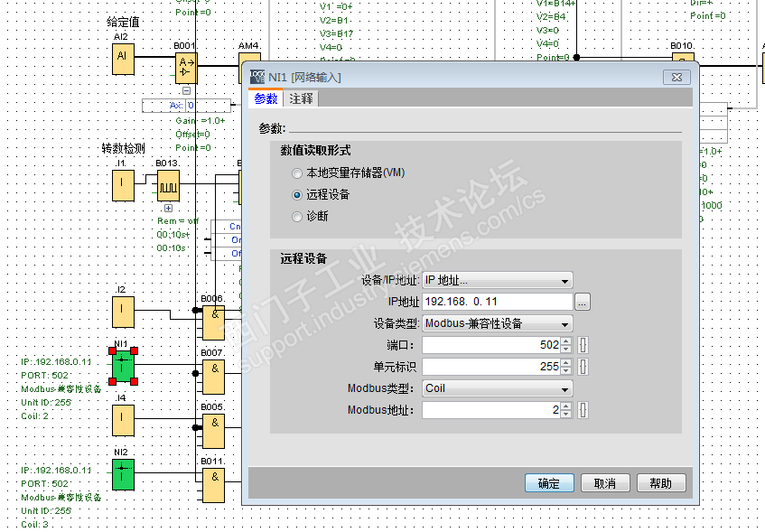Expand B013 parameter box with plus
This screenshot has width=765, height=532.
coord(168,209)
